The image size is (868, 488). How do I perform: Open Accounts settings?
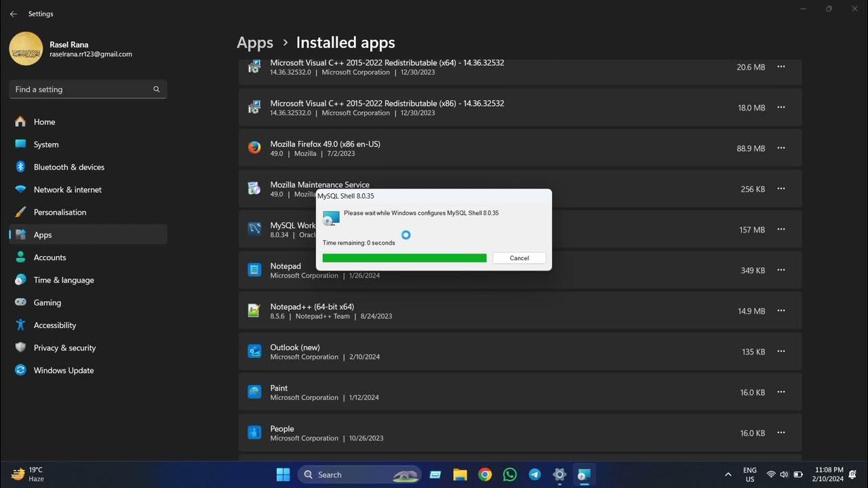[x=88, y=258]
